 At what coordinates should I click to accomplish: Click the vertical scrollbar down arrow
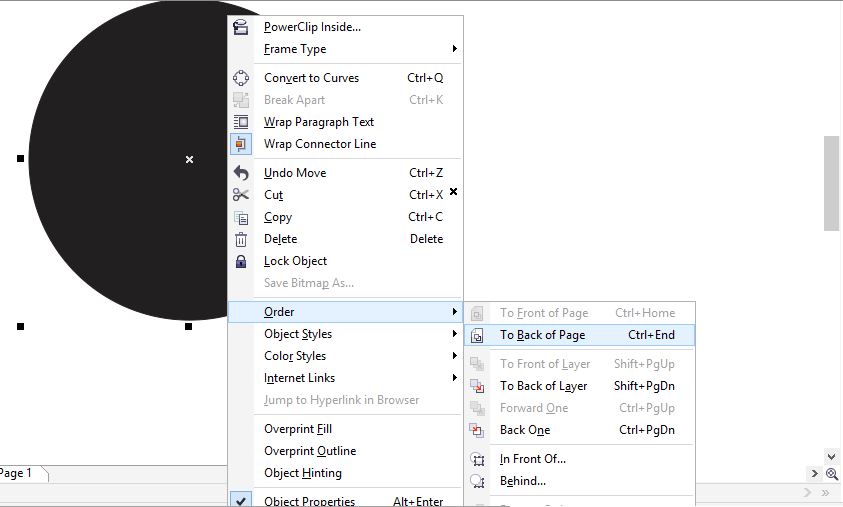pos(831,457)
